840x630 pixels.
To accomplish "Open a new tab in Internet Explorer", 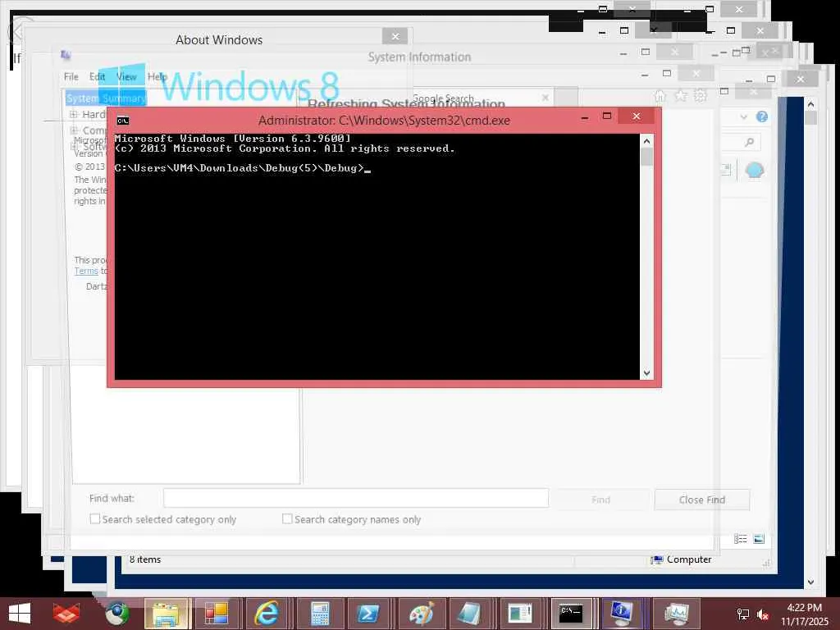I will (x=566, y=97).
